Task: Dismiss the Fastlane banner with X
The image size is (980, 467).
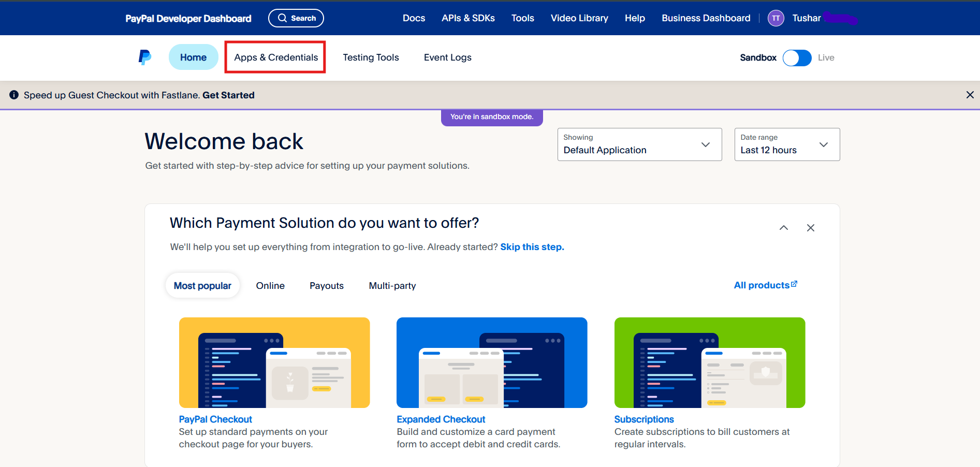Action: tap(970, 95)
